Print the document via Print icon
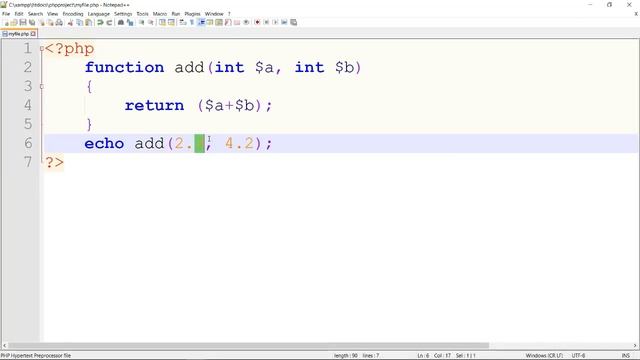This screenshot has width=640, height=360. coord(59,22)
